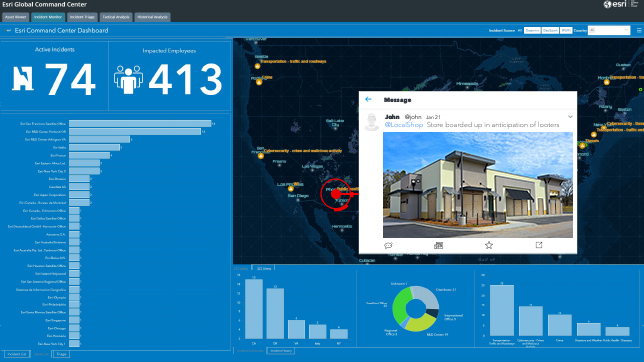The image size is (644, 362).
Task: Click the Transportation bar in incident type chart
Action: click(502, 310)
